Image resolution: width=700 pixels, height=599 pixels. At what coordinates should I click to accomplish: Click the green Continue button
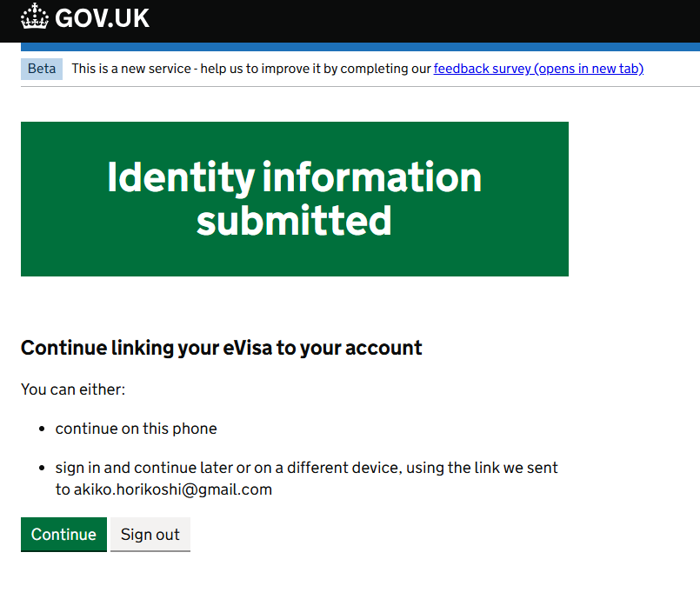click(x=63, y=535)
